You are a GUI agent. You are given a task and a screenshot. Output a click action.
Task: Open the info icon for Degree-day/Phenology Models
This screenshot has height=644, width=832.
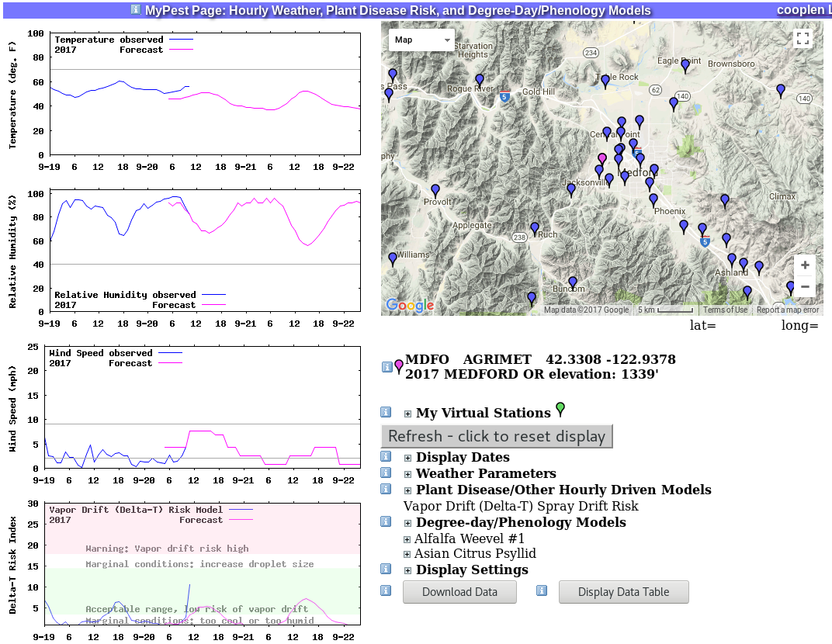click(386, 521)
